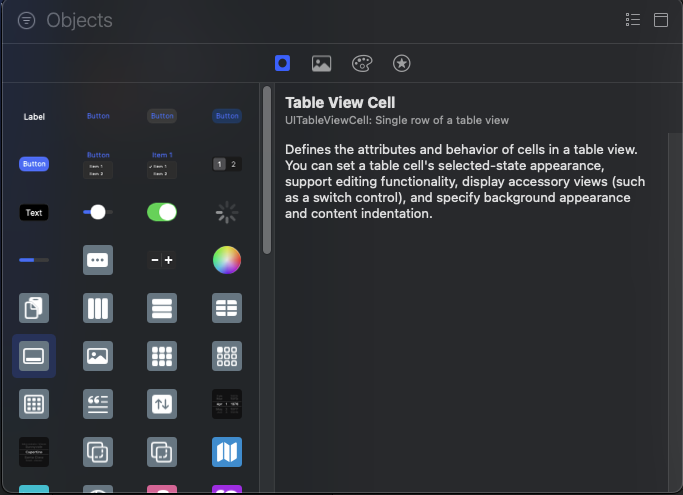Switch library to list view layout

point(632,20)
